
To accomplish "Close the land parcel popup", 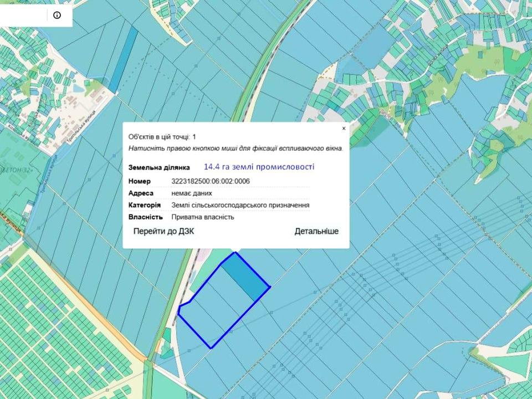I will tap(344, 128).
